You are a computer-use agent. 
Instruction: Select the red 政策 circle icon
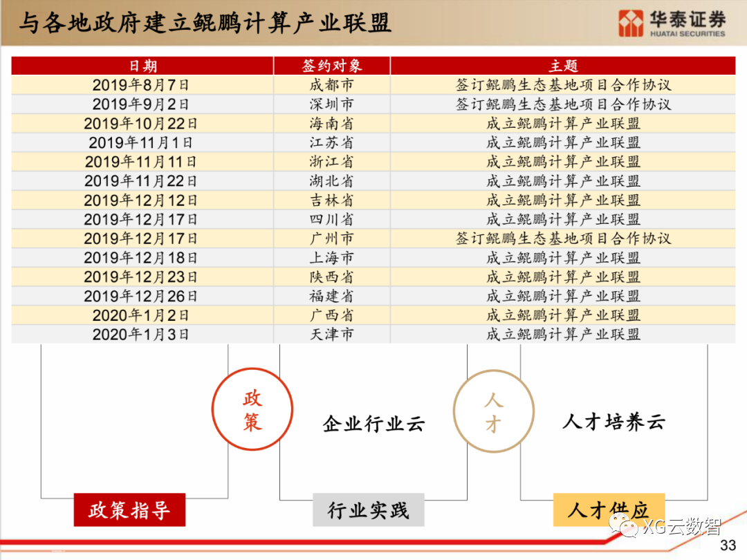tap(252, 410)
